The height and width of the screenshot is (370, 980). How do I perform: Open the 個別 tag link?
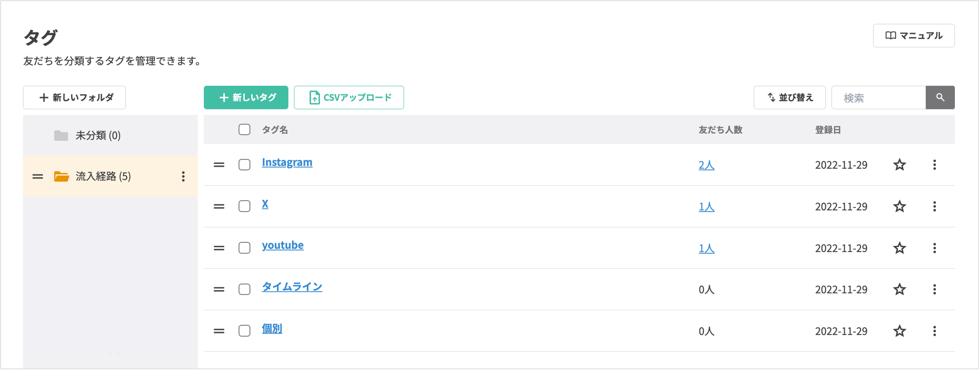[x=272, y=328]
